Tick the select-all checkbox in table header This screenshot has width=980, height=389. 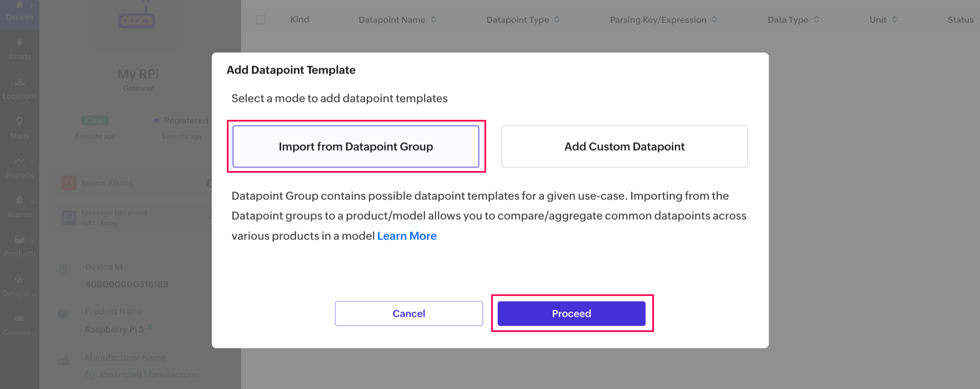point(261,20)
